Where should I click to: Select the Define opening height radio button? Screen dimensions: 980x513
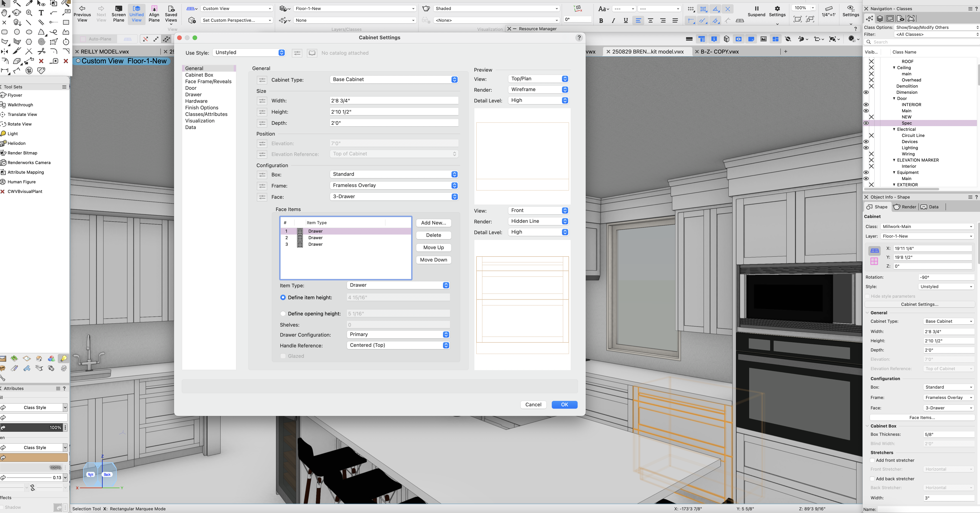pyautogui.click(x=283, y=313)
